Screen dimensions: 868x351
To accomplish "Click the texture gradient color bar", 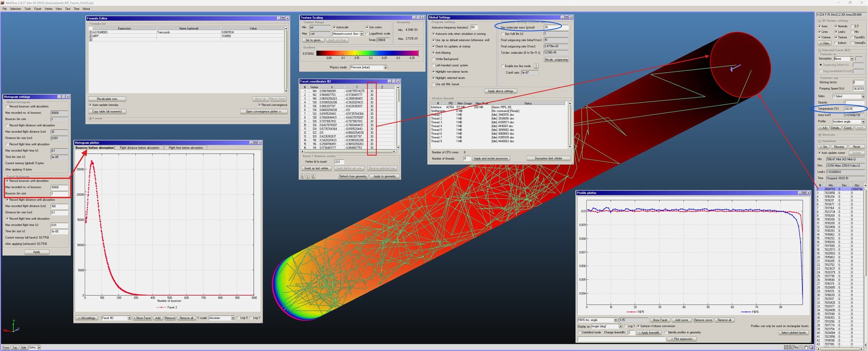I will pyautogui.click(x=366, y=53).
